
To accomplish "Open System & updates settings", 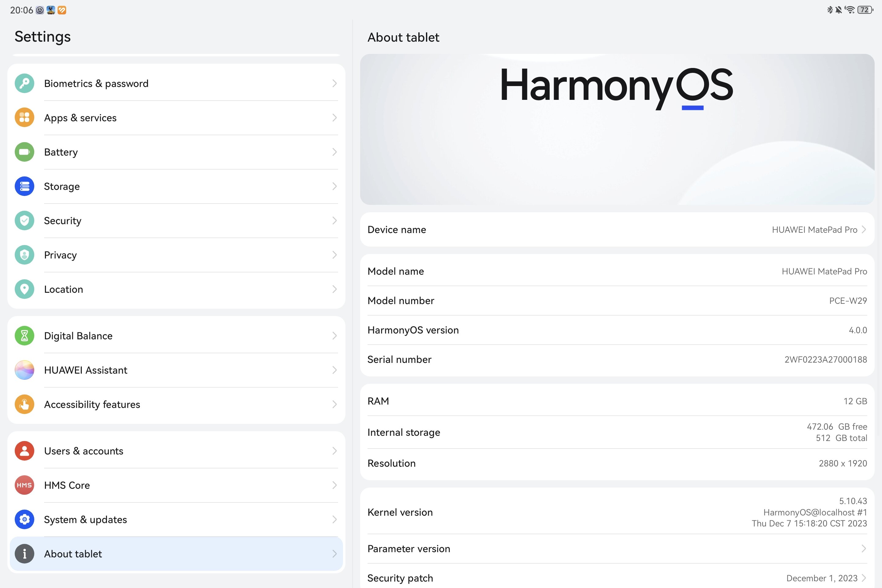I will click(x=176, y=519).
